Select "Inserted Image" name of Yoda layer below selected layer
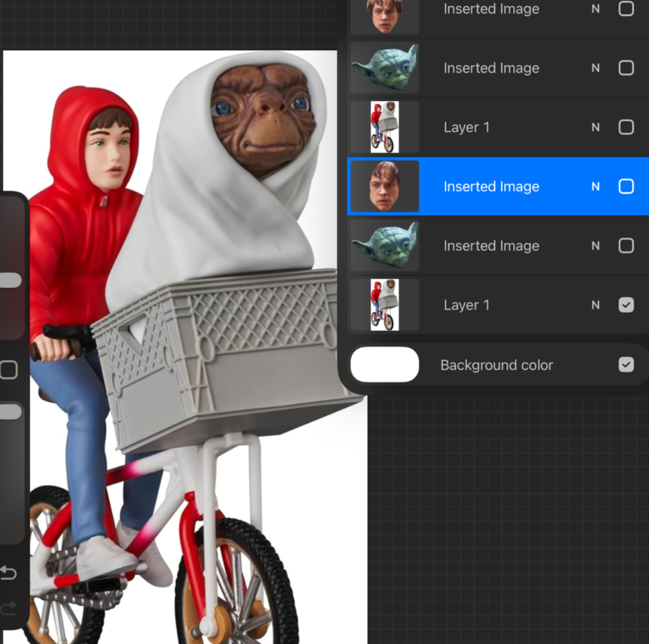 click(492, 246)
